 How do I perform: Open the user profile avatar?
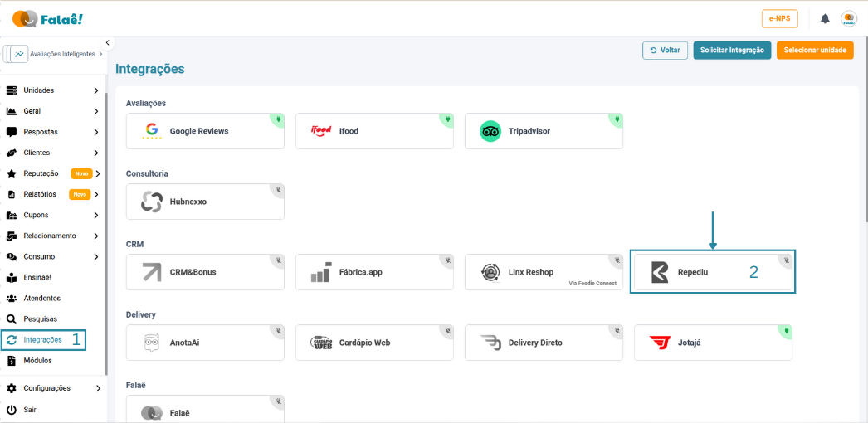pyautogui.click(x=849, y=19)
